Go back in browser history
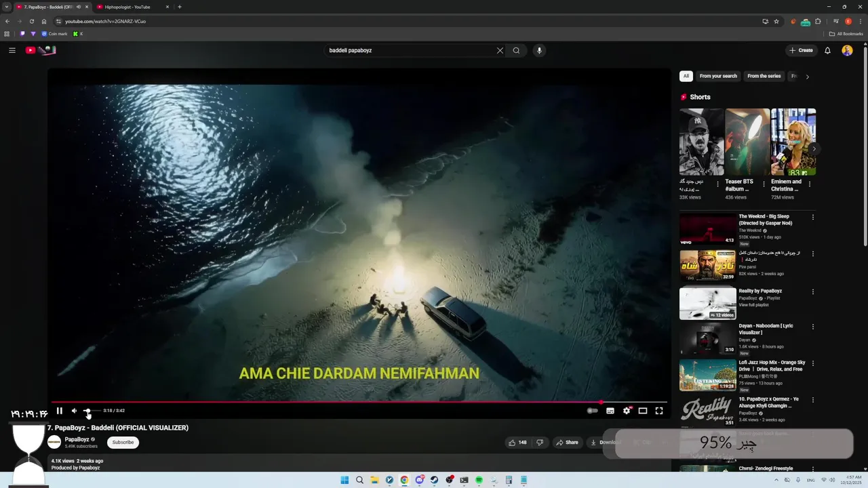Image resolution: width=868 pixels, height=488 pixels. click(x=7, y=21)
